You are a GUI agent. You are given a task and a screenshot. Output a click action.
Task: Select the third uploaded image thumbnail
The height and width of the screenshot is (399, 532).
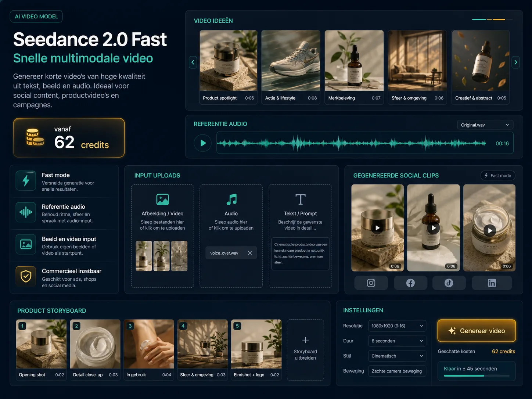[179, 256]
